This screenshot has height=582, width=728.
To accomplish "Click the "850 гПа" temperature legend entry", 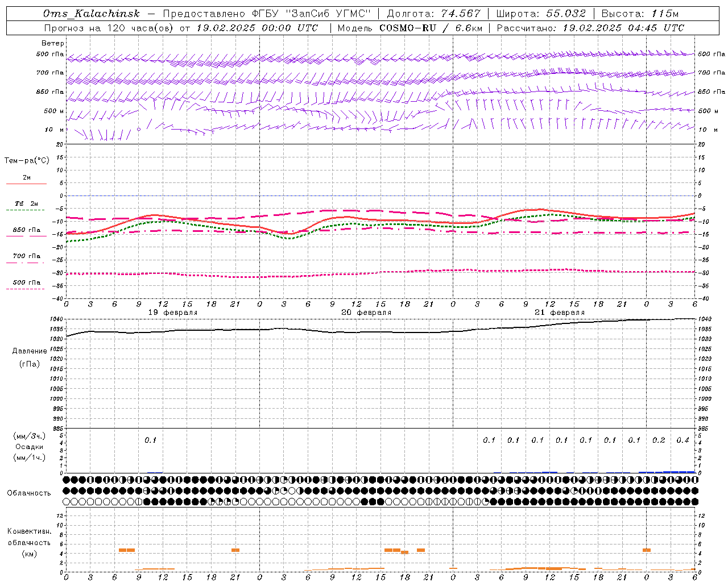I will (27, 230).
